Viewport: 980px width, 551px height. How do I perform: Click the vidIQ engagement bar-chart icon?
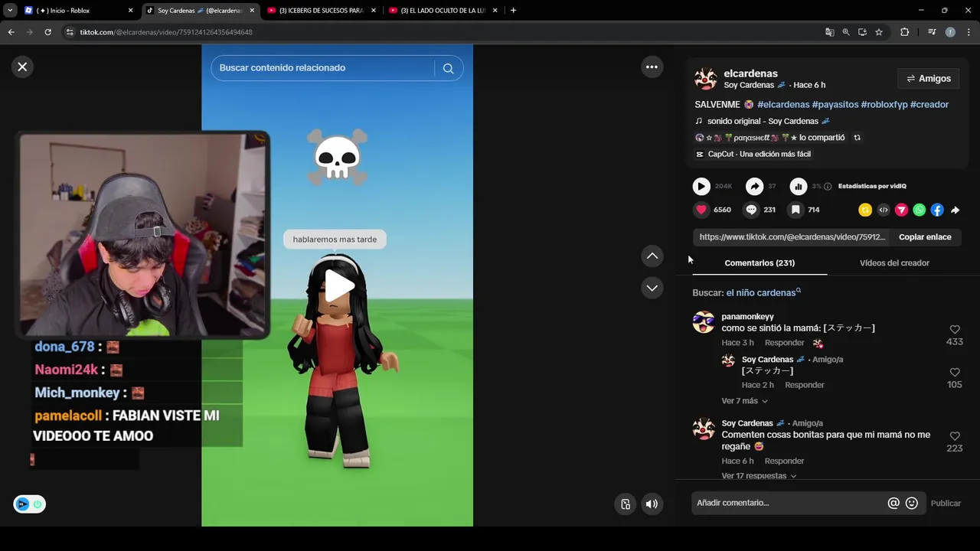[799, 186]
